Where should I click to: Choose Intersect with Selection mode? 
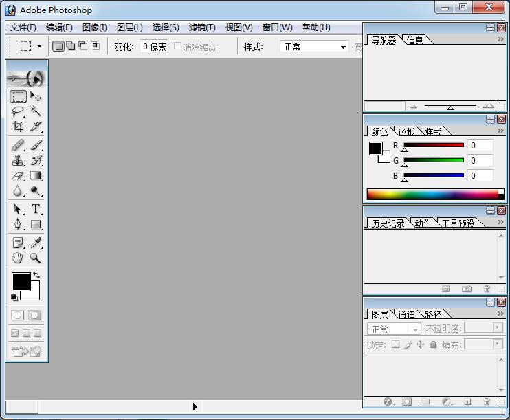[x=96, y=46]
